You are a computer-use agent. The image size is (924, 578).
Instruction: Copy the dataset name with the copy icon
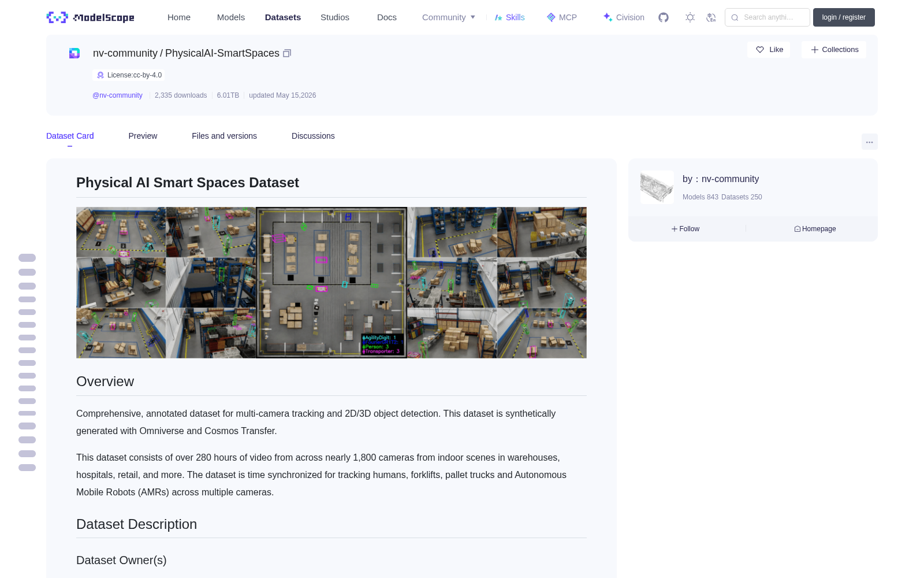pyautogui.click(x=287, y=53)
